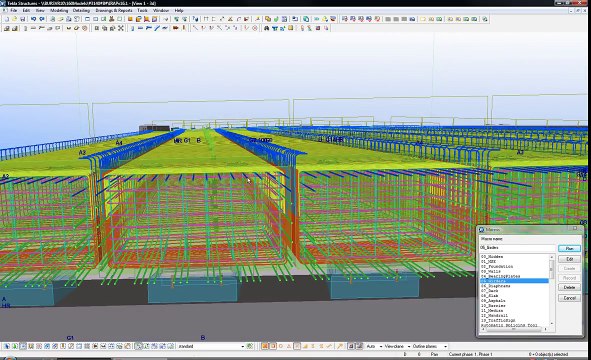Select the create bolts orange icon
The height and width of the screenshot is (360, 591).
(176, 28)
